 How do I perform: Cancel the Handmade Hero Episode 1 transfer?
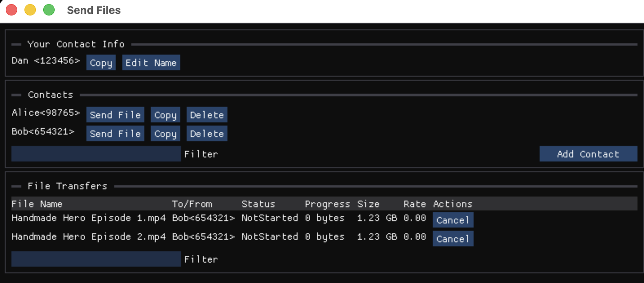point(452,220)
